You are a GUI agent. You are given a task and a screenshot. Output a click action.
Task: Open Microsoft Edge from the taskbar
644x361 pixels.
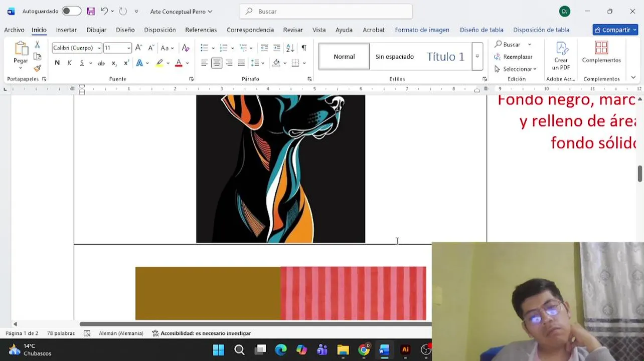point(281,349)
